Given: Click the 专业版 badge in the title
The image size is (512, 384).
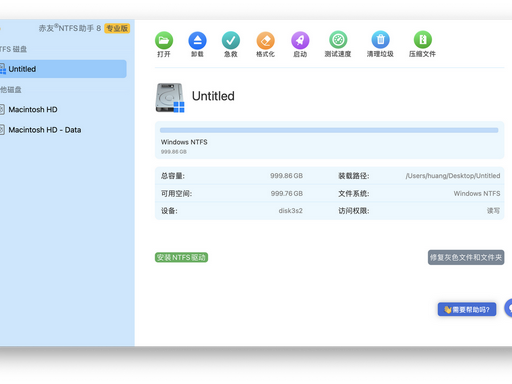Looking at the screenshot, I should [117, 28].
